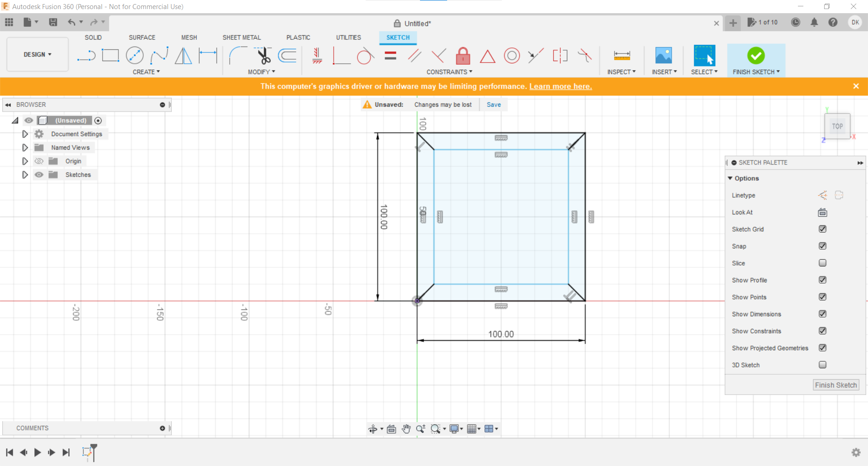This screenshot has height=466, width=868.
Task: Select the Line tool
Action: 86,55
